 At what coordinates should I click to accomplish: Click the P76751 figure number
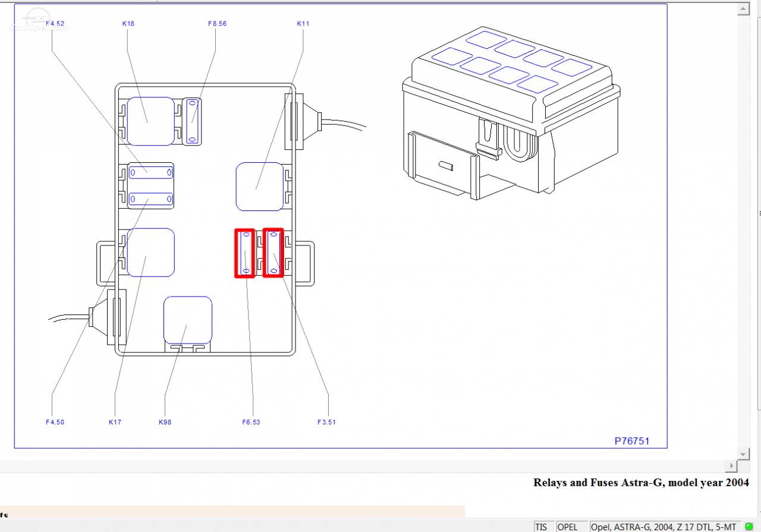click(x=632, y=441)
